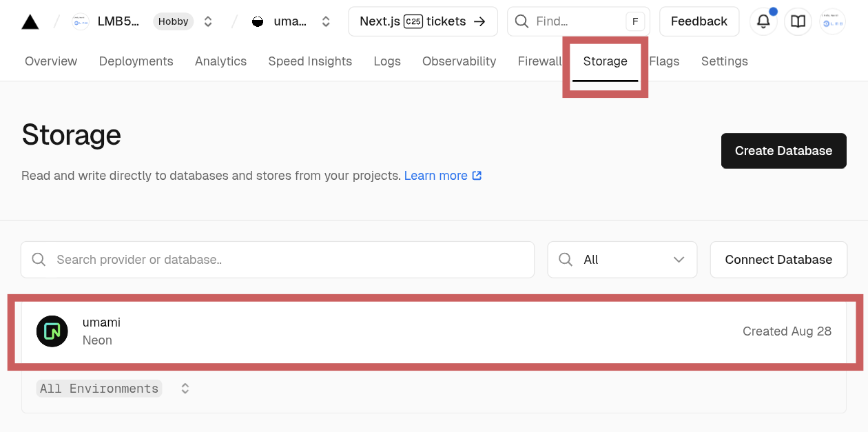
Task: Click the external link icon beside Learn more
Action: pos(477,176)
